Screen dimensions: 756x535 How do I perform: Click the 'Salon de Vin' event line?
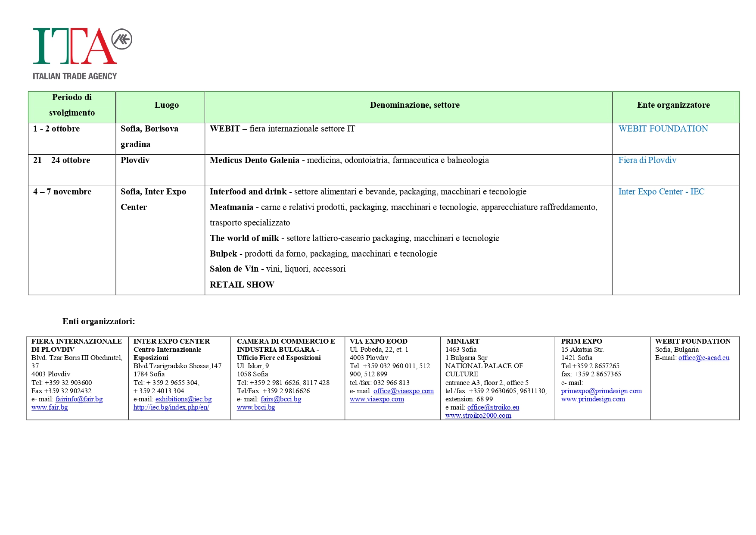(277, 269)
